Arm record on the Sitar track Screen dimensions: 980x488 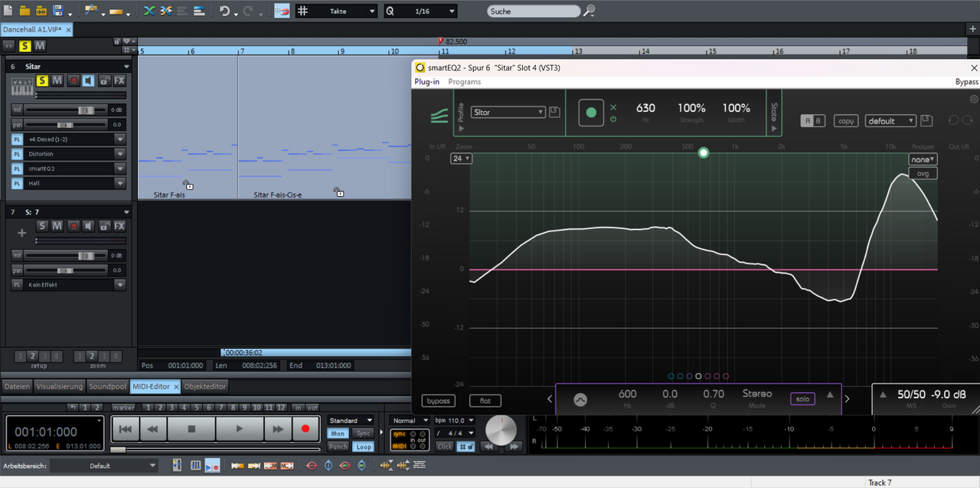pos(73,80)
